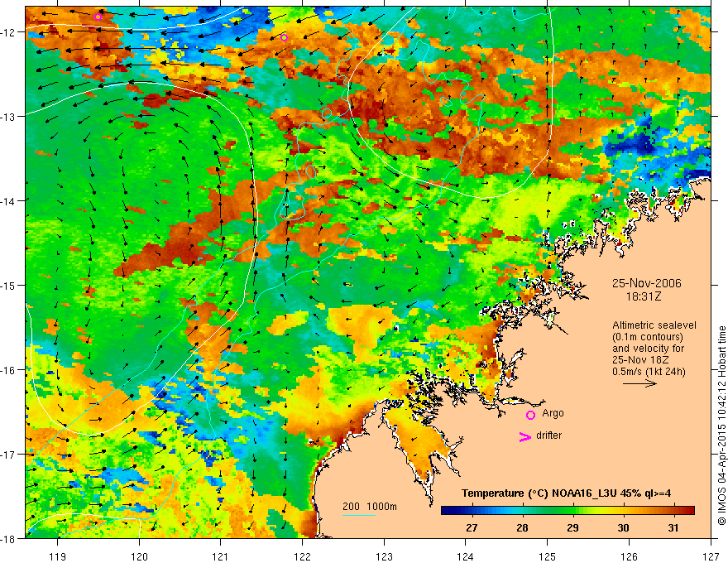Click the '-14' latitude axis label

click(7, 201)
